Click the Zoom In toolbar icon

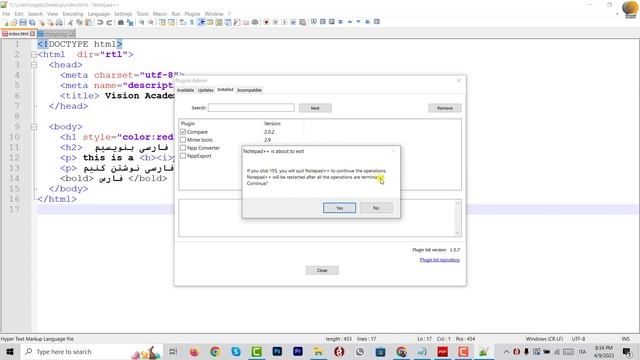[141, 22]
